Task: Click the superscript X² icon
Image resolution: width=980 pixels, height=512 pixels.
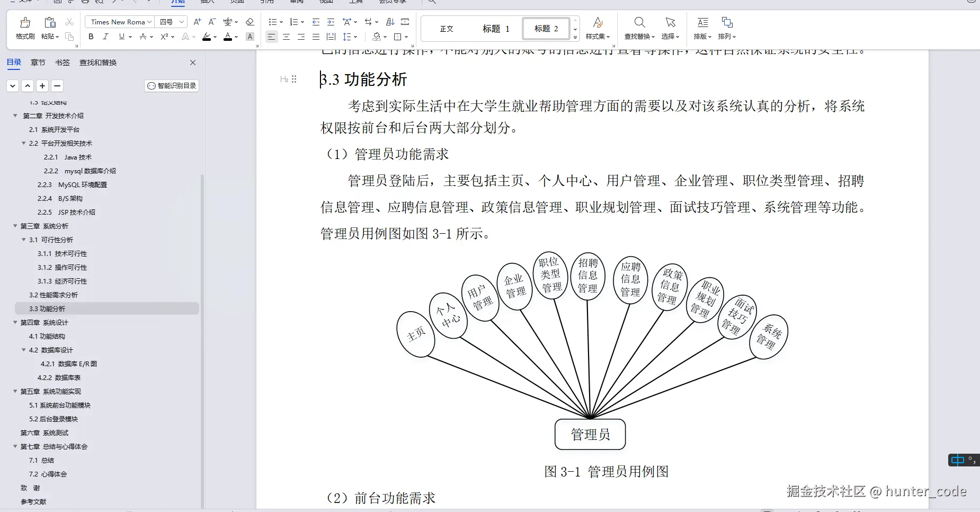Action: point(164,37)
